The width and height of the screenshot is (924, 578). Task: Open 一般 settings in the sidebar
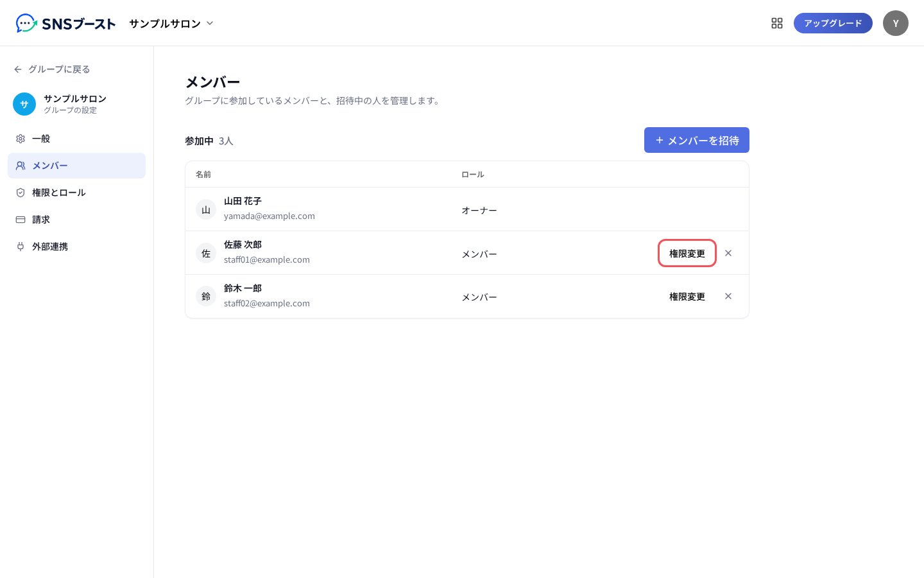[76, 139]
